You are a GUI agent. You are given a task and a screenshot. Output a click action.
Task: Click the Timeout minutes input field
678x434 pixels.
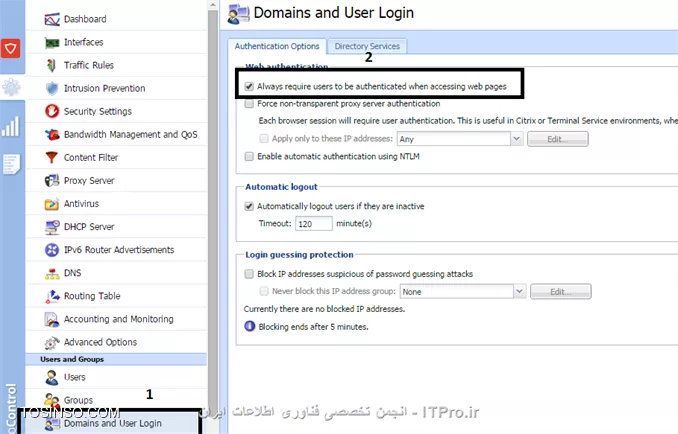pyautogui.click(x=313, y=223)
